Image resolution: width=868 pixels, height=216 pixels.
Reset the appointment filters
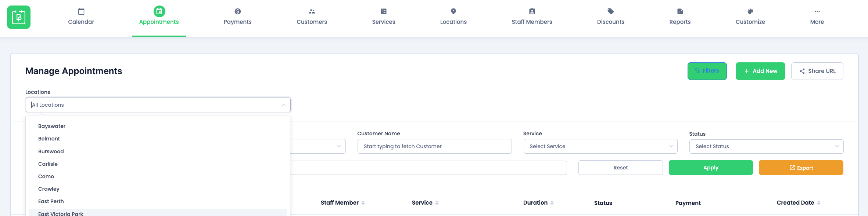click(621, 168)
